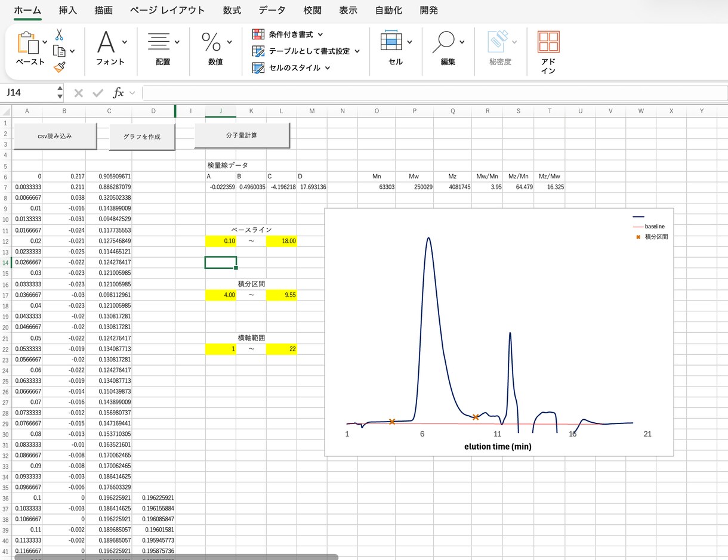Viewport: 728px width, 560px height.
Task: Switch to the データ tab
Action: (x=272, y=10)
